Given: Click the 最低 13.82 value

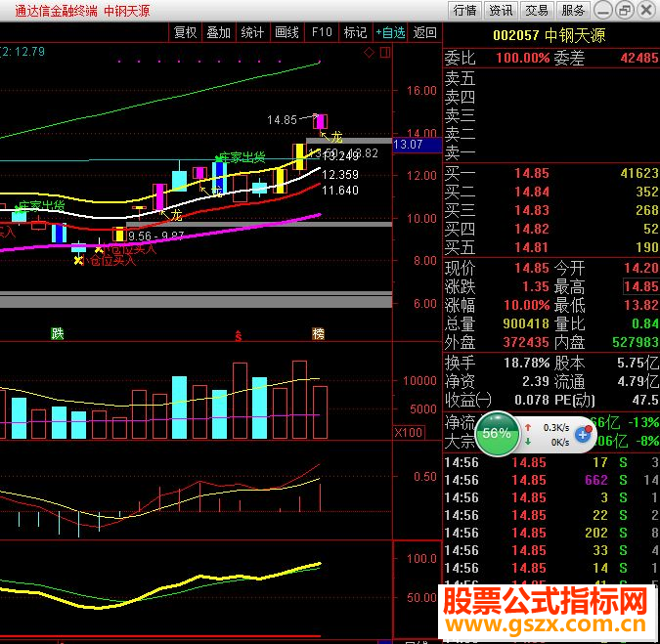Looking at the screenshot, I should (641, 305).
